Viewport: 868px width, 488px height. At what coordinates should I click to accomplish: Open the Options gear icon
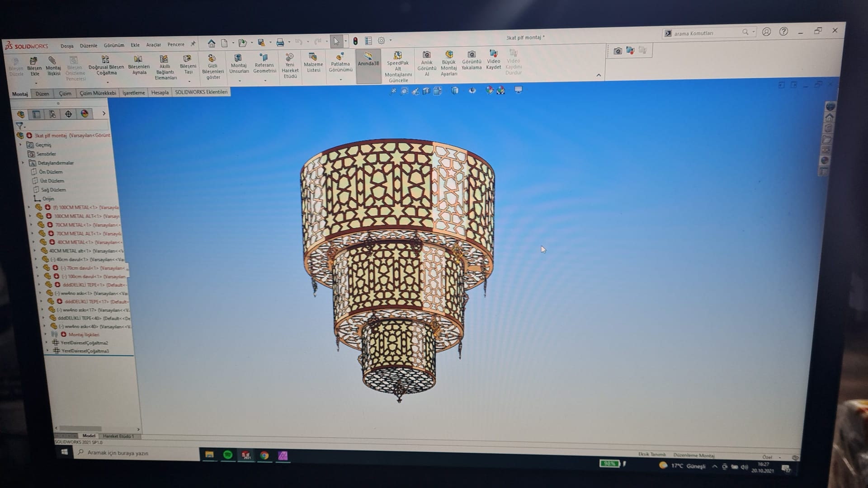(381, 41)
